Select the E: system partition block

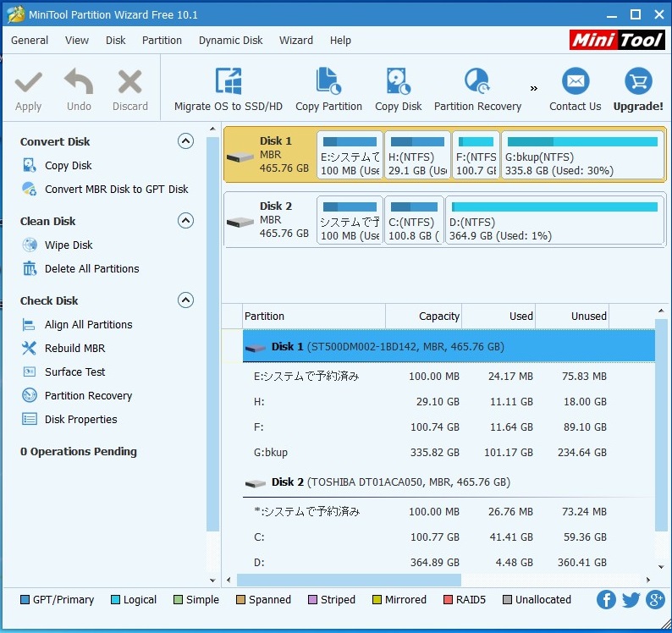point(350,155)
